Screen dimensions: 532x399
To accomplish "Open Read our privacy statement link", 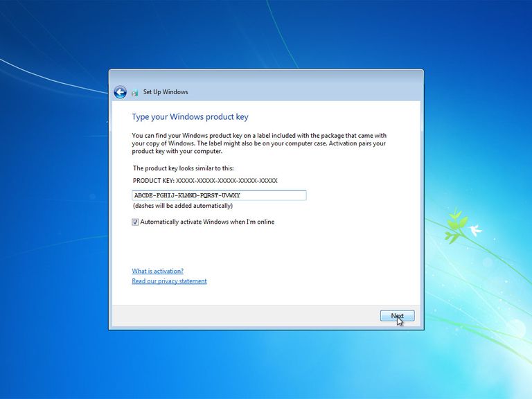I will 169,281.
